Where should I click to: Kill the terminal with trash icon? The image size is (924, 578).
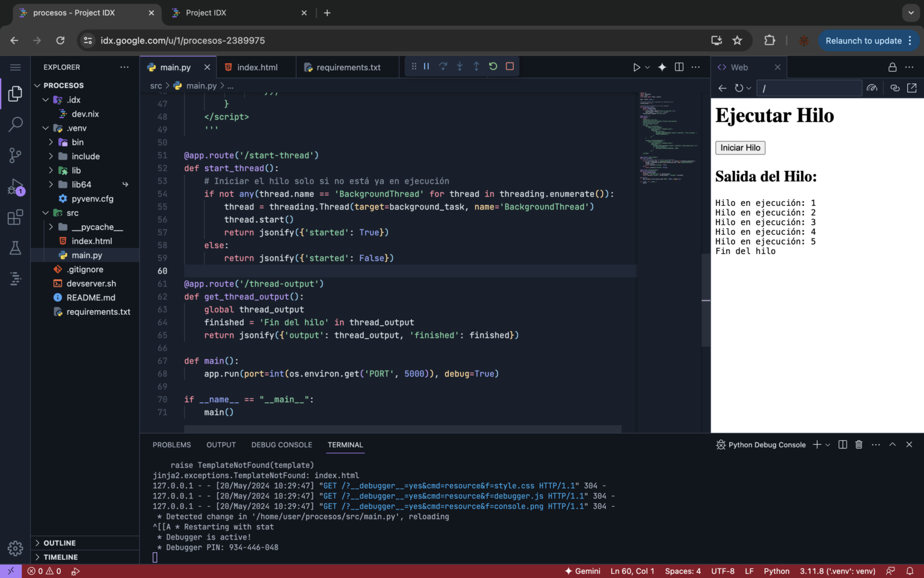click(859, 445)
